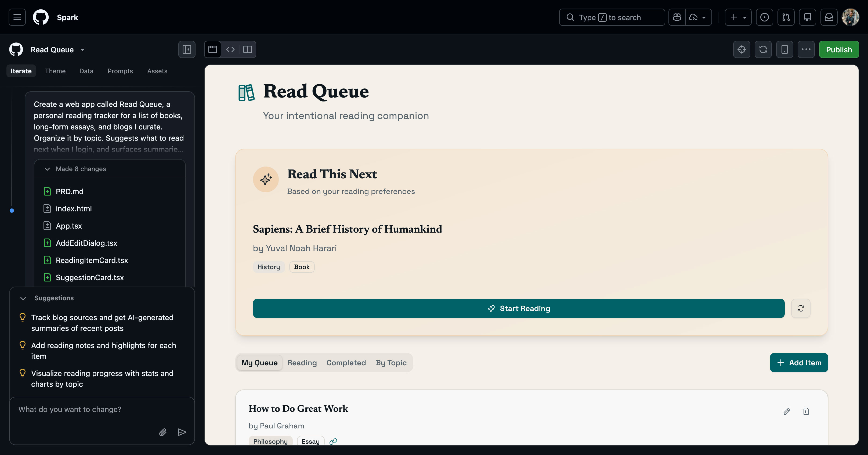The image size is (868, 455).
Task: Open the create new plus menu
Action: tap(738, 17)
